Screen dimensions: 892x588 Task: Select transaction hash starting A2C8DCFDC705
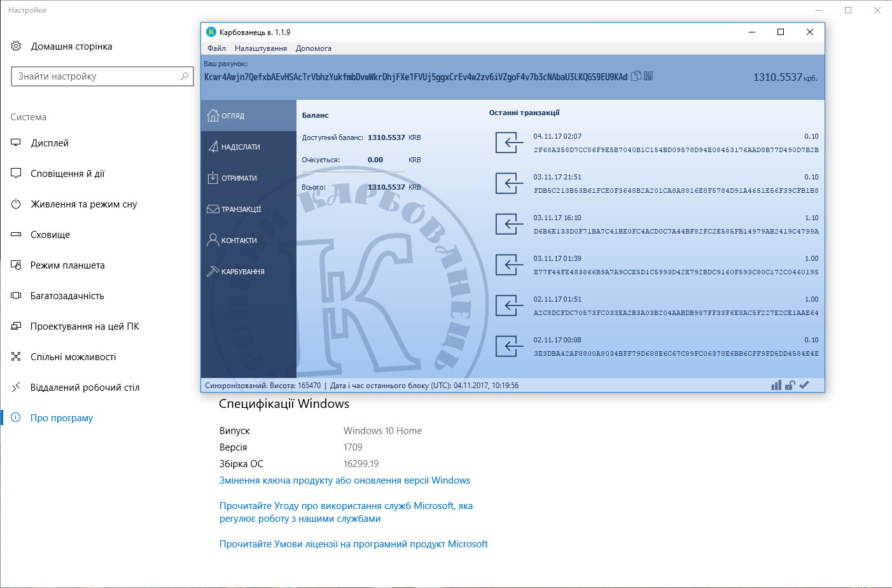point(676,313)
